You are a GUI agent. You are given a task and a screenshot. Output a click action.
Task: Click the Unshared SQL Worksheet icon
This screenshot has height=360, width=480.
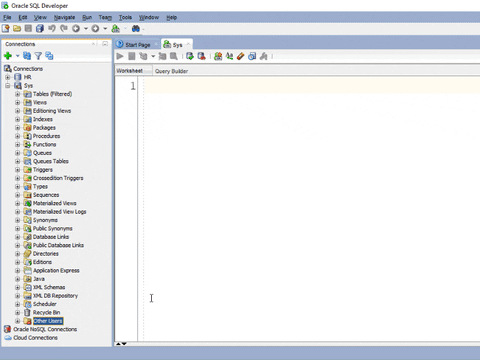pos(218,56)
